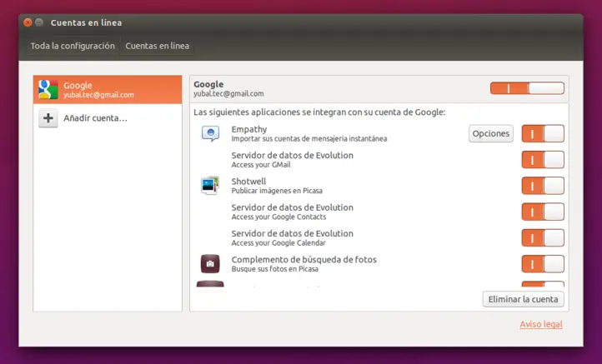Toggle the Google Contacts access switch
Screen dimensions: 602x364
(x=543, y=212)
